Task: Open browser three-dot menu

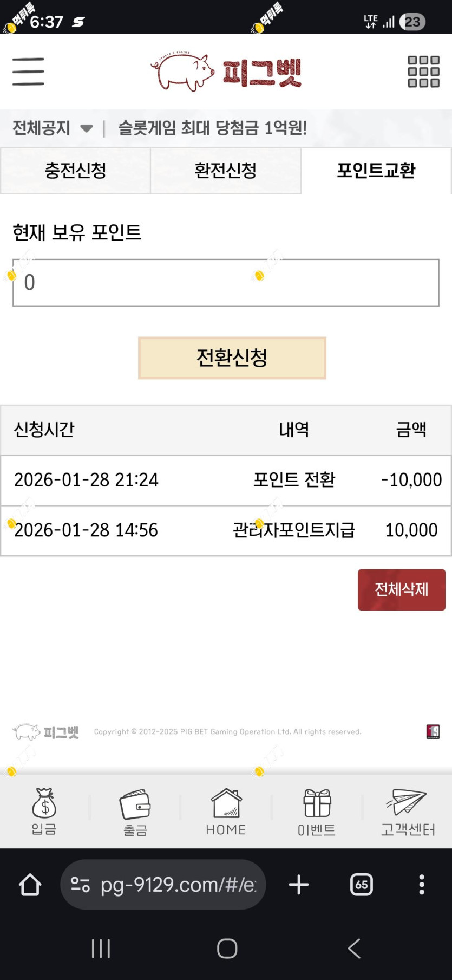Action: click(x=422, y=885)
